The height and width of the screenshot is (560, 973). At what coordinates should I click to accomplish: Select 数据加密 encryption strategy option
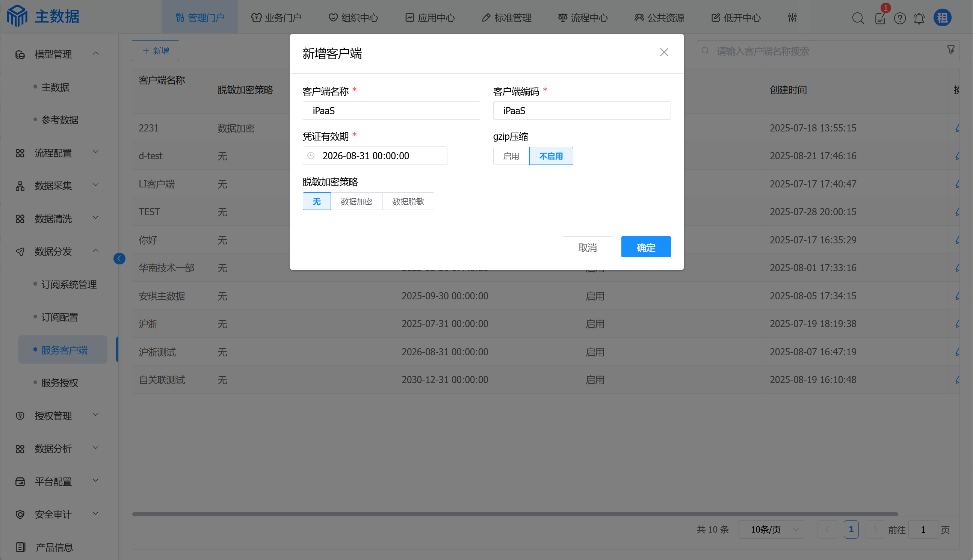click(x=356, y=202)
